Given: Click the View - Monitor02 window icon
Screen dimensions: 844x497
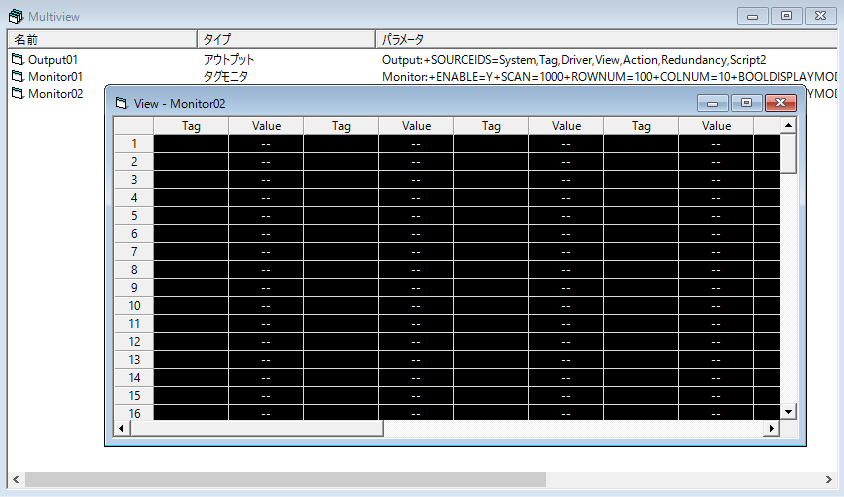Looking at the screenshot, I should click(x=121, y=103).
